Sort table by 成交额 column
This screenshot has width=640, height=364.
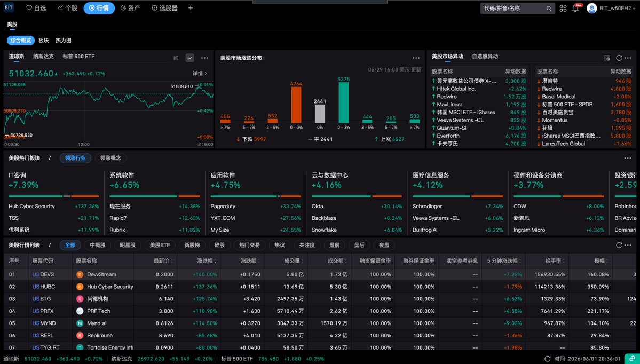click(x=337, y=261)
